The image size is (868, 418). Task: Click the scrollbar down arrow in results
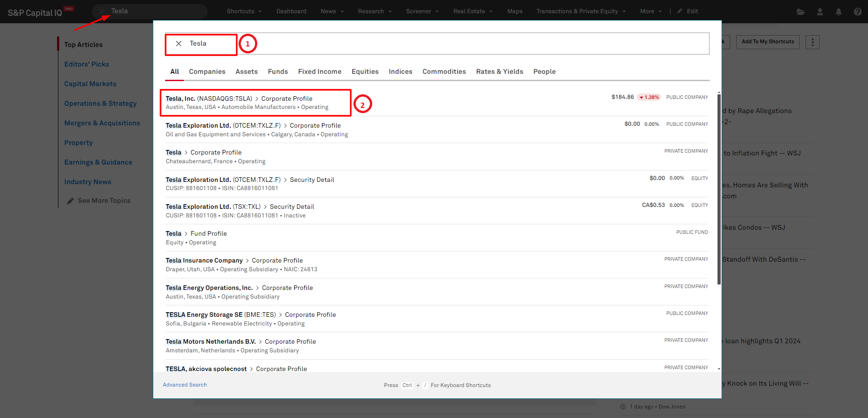(719, 369)
